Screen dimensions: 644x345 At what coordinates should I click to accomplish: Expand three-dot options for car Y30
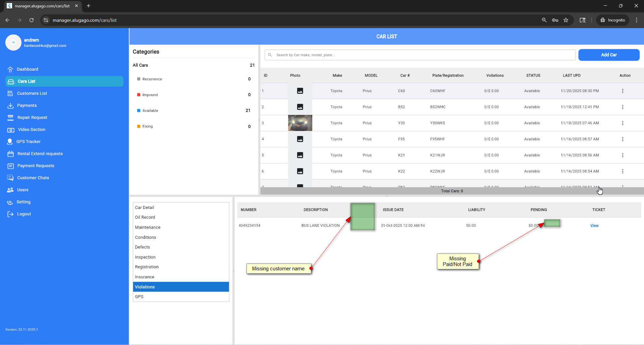point(623,123)
